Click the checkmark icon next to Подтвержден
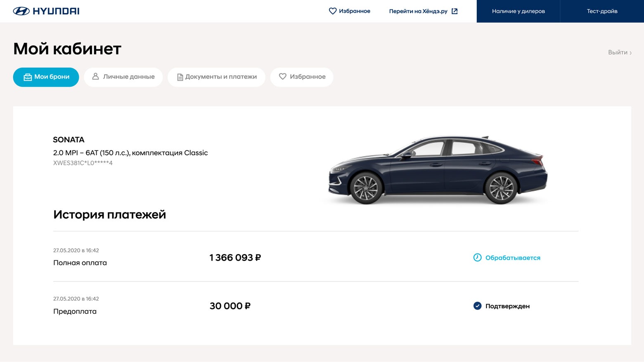Image resolution: width=644 pixels, height=362 pixels. click(x=477, y=306)
